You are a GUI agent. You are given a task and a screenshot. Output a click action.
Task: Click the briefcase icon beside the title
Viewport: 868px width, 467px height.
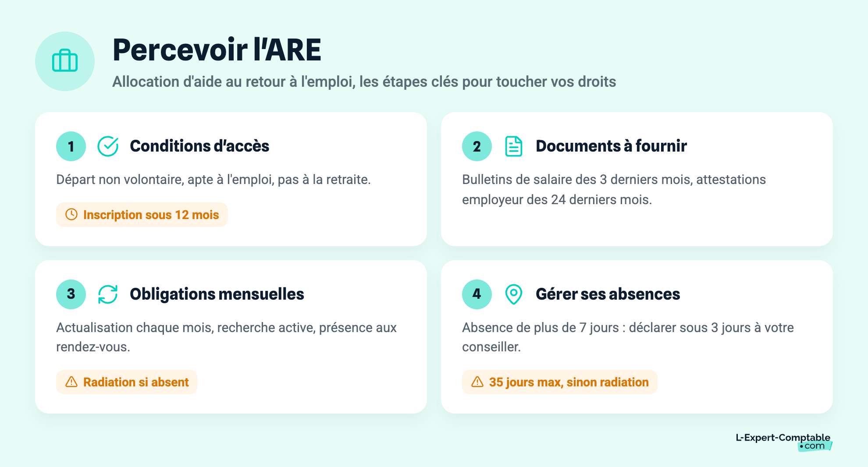point(65,61)
